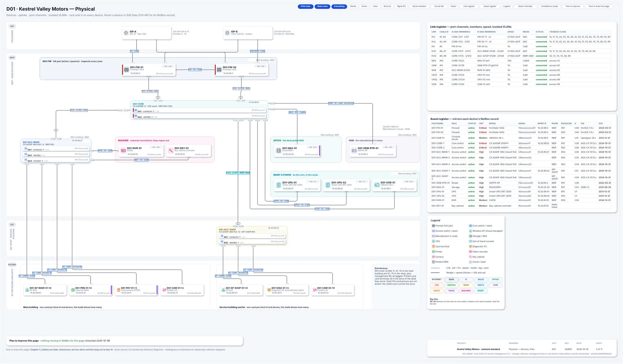Click the key cabinet icon on D01-KEY-01

(x=171, y=151)
